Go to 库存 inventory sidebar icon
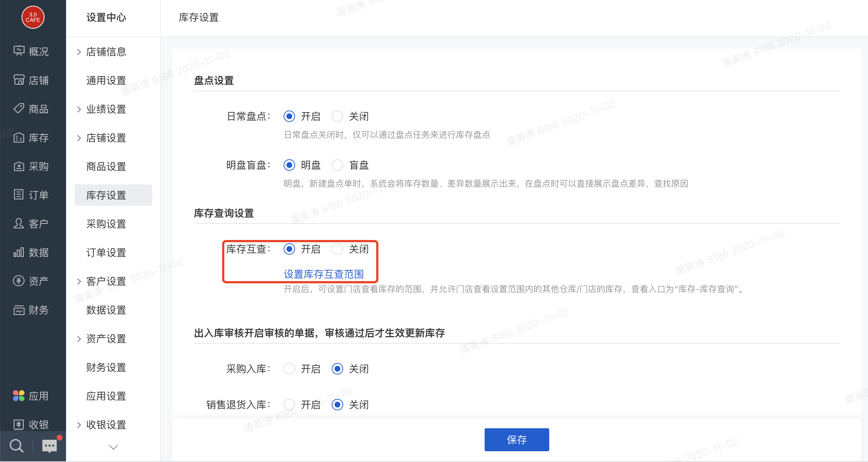This screenshot has width=868, height=462. click(x=19, y=137)
